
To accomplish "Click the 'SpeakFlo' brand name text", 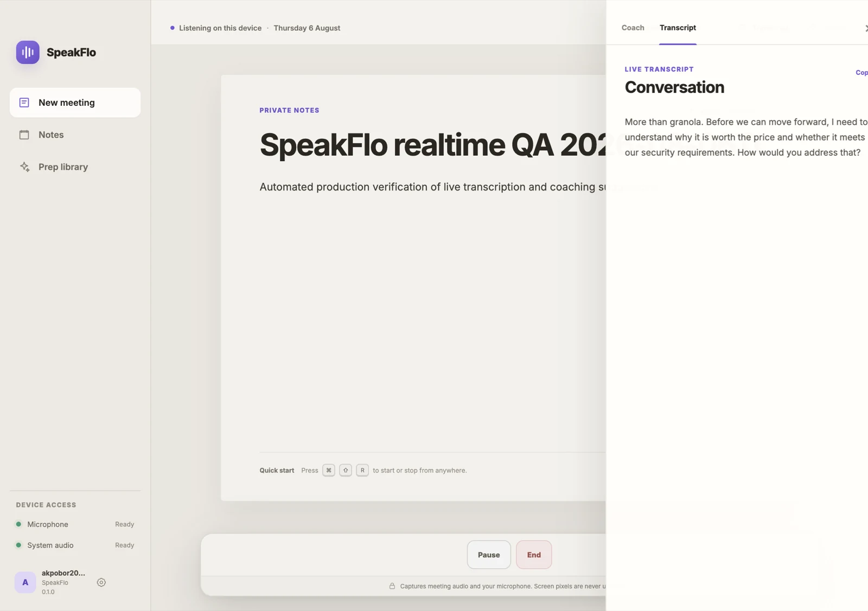I will (71, 53).
